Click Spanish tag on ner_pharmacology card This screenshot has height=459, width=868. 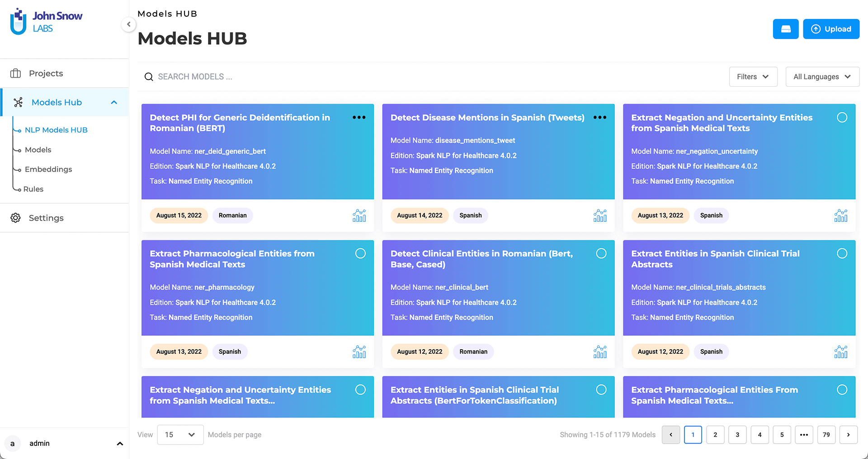[230, 351]
